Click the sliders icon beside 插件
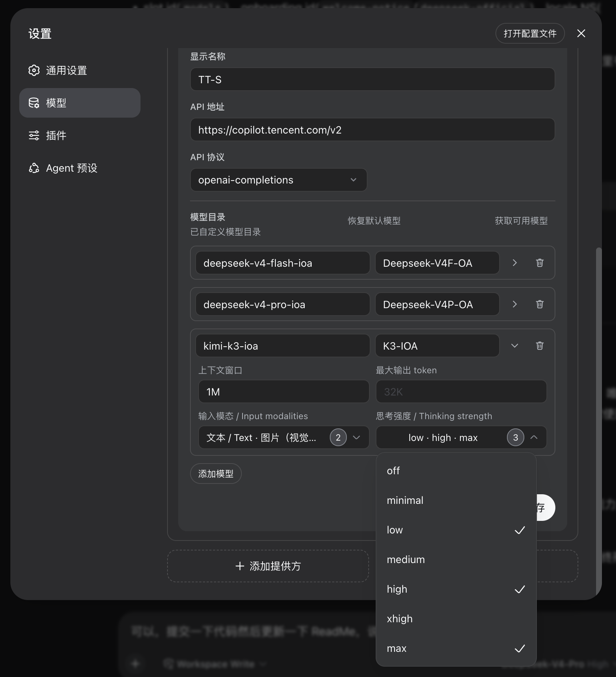Screen dimensions: 616x677 tap(34, 135)
